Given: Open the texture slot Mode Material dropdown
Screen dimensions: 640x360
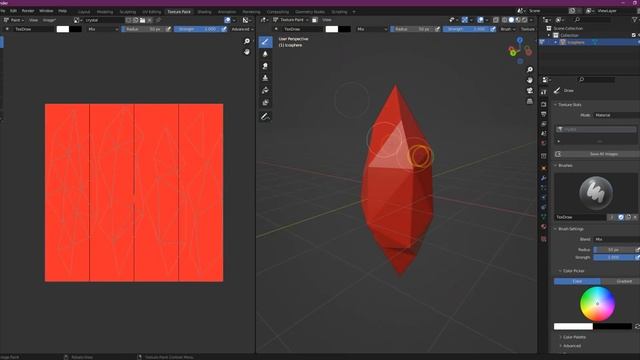Looking at the screenshot, I should click(x=616, y=115).
